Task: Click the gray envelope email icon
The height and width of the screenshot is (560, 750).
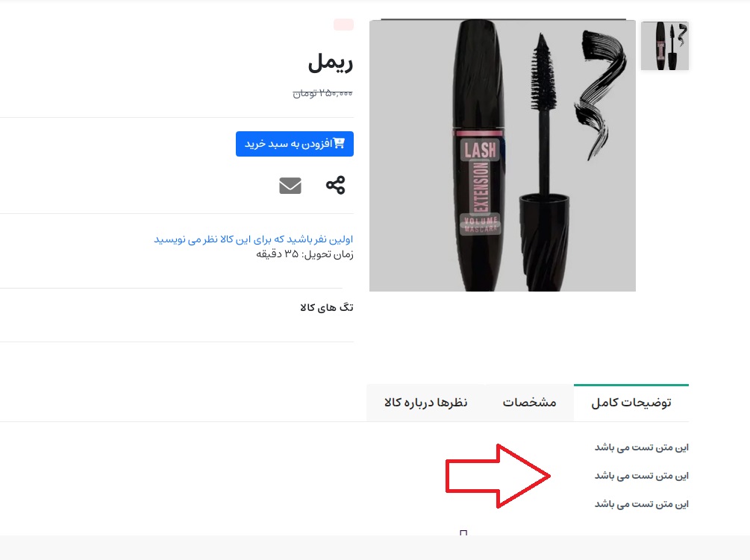Action: coord(290,186)
